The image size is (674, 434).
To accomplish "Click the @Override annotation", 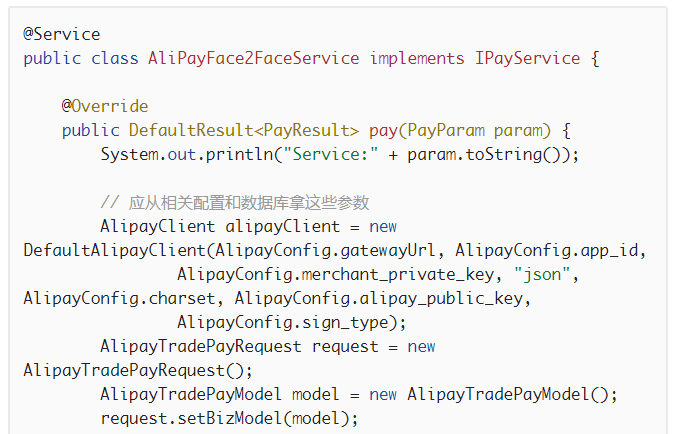I will click(105, 106).
